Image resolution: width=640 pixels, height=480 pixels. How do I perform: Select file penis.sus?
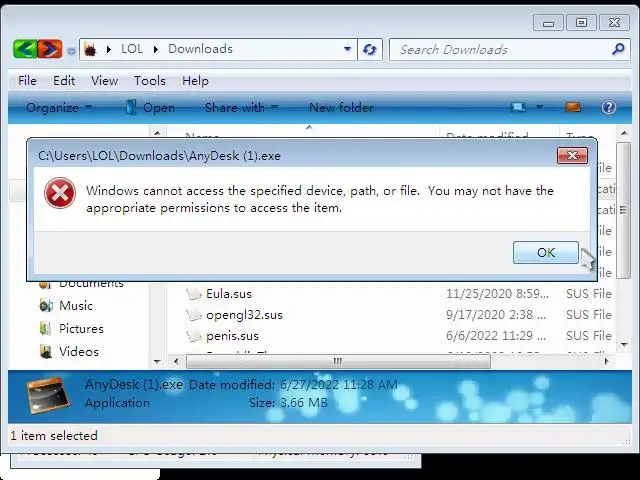[232, 336]
